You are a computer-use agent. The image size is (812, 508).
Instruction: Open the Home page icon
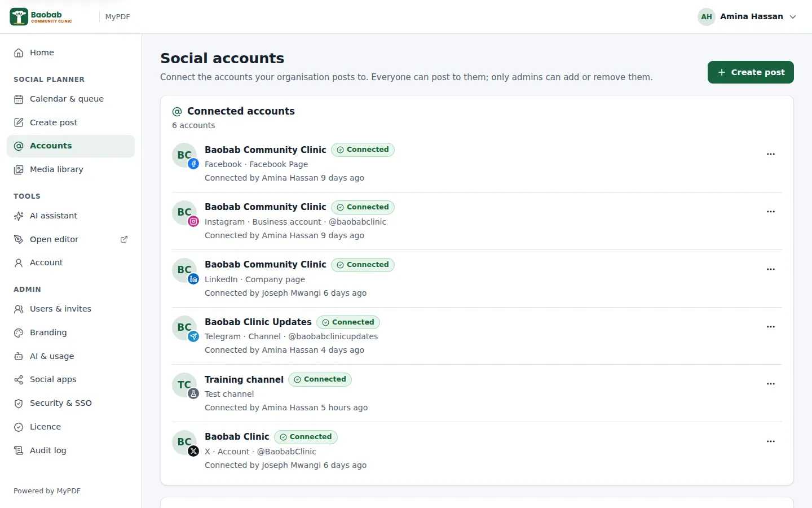(19, 52)
